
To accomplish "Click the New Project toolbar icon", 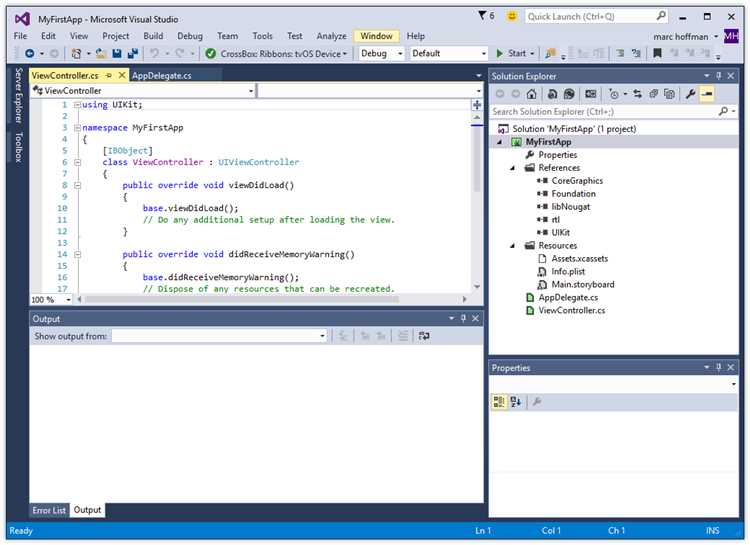I will [x=76, y=54].
